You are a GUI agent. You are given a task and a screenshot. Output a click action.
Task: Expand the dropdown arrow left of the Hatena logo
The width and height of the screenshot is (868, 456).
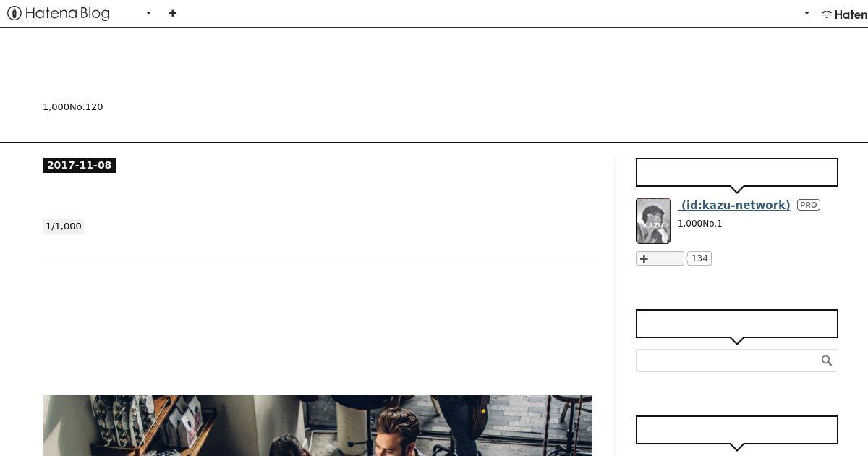click(807, 14)
